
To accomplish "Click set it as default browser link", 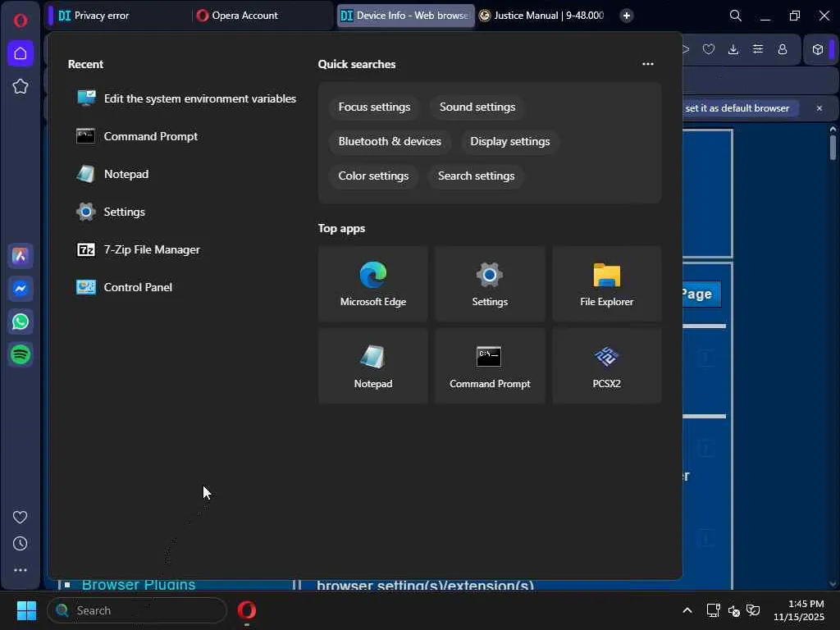I will coord(737,108).
